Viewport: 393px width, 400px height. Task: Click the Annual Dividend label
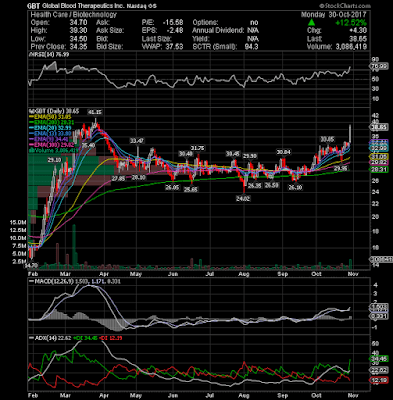pyautogui.click(x=218, y=31)
